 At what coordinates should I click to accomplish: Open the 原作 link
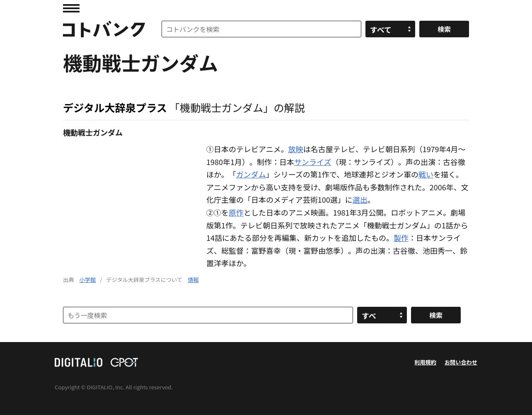(x=236, y=213)
